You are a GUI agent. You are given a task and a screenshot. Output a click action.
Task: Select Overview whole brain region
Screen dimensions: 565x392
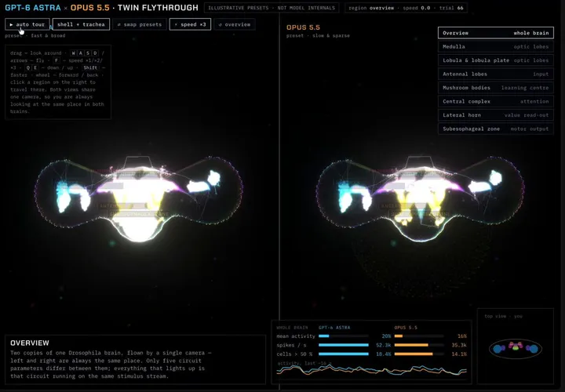(496, 33)
